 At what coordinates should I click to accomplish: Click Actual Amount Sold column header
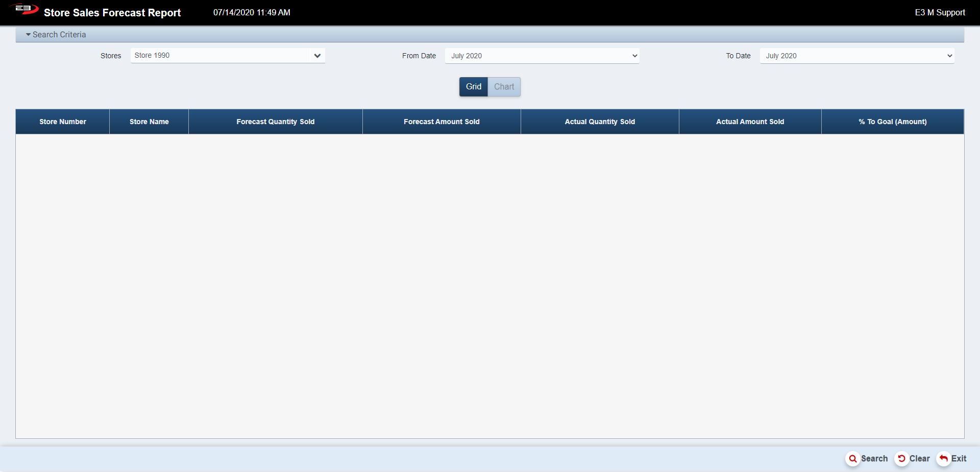click(x=750, y=122)
